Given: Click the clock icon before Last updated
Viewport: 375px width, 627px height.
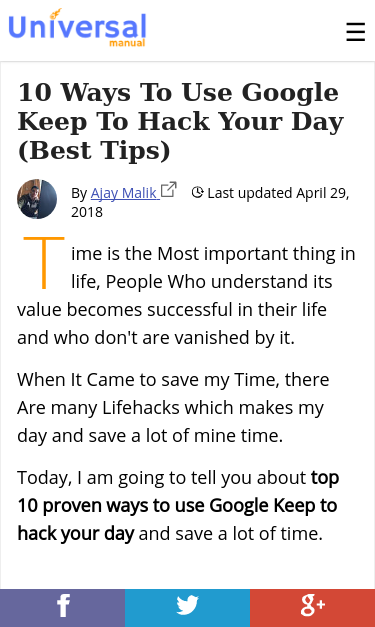Looking at the screenshot, I should point(197,192).
